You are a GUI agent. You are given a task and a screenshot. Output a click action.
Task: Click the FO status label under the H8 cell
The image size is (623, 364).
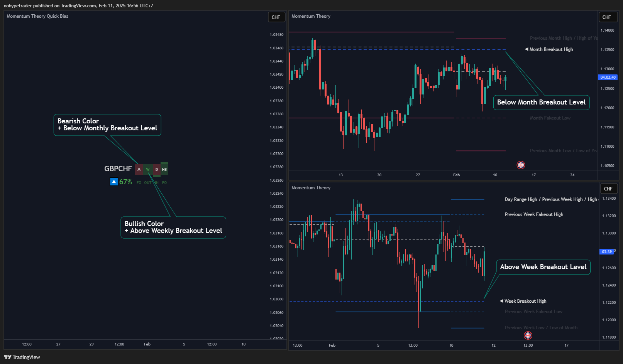(x=164, y=183)
